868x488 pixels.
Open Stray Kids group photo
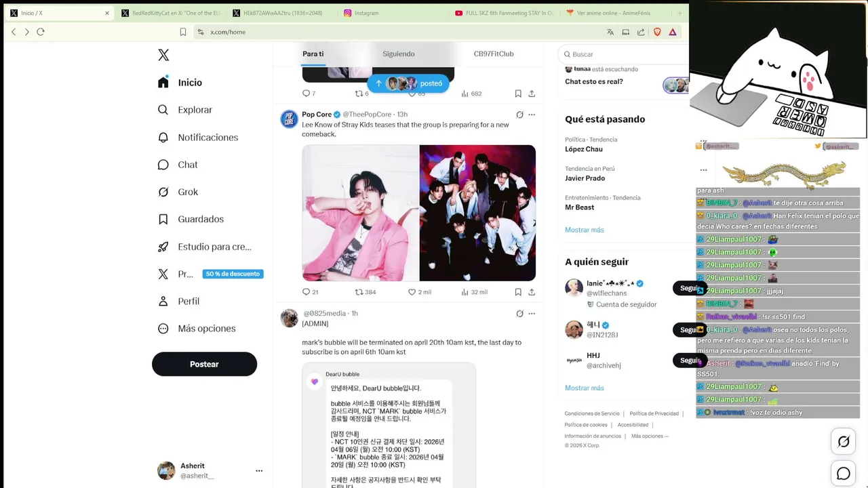click(477, 213)
